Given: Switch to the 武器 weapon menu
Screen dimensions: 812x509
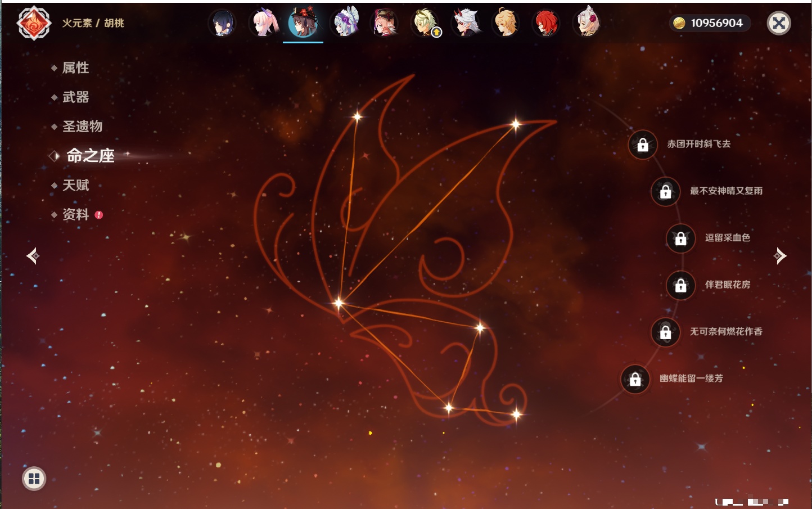Looking at the screenshot, I should tap(75, 97).
